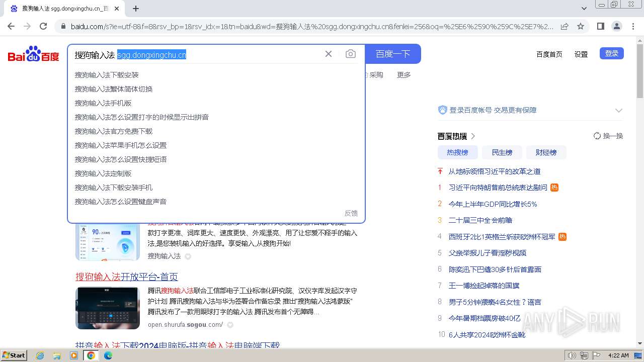The height and width of the screenshot is (362, 644).
Task: Bookmark this page with star icon
Action: (581, 26)
